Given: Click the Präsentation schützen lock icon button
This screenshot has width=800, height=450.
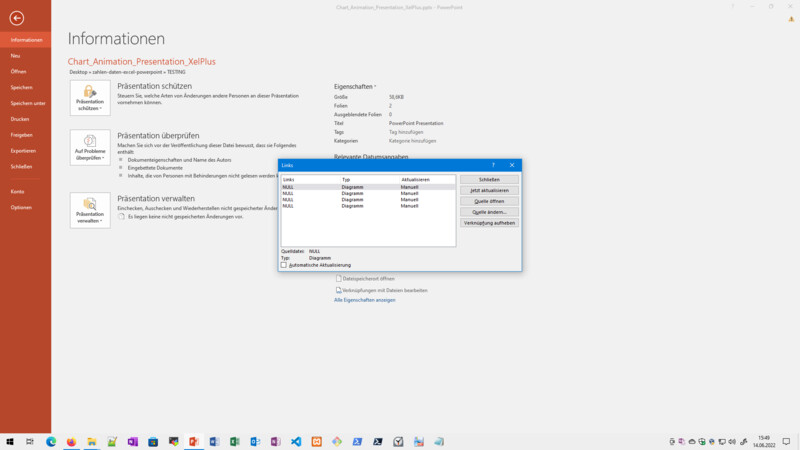Looking at the screenshot, I should pyautogui.click(x=90, y=98).
